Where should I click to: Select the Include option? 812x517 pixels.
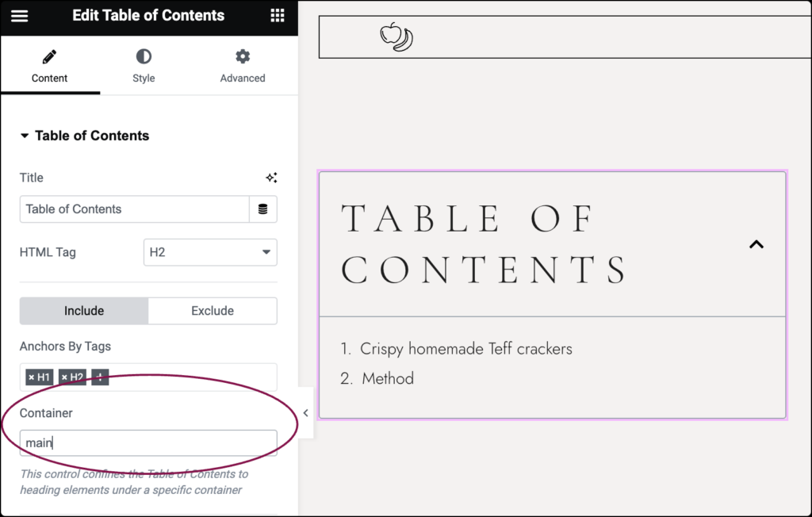[83, 311]
